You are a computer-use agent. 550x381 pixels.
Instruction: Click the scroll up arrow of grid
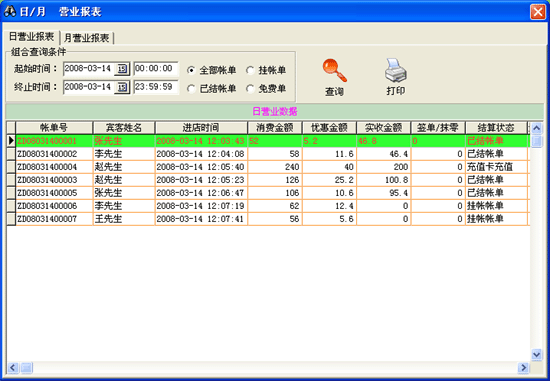(536, 128)
